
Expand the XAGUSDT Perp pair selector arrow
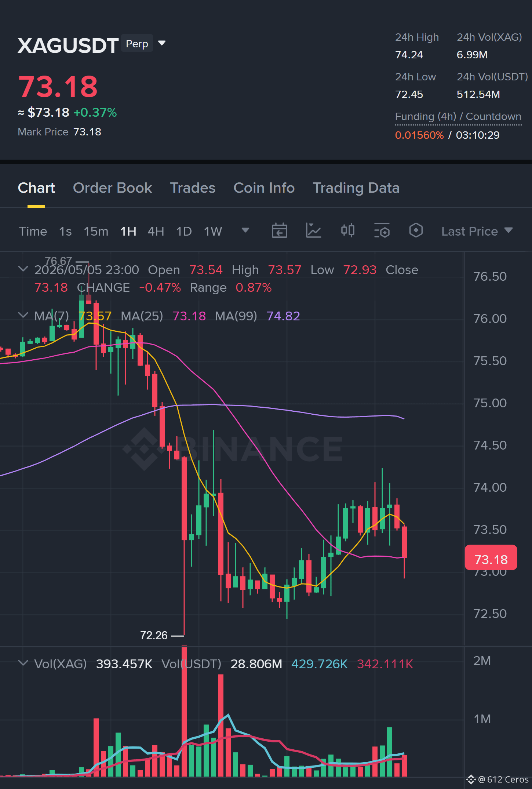[162, 43]
